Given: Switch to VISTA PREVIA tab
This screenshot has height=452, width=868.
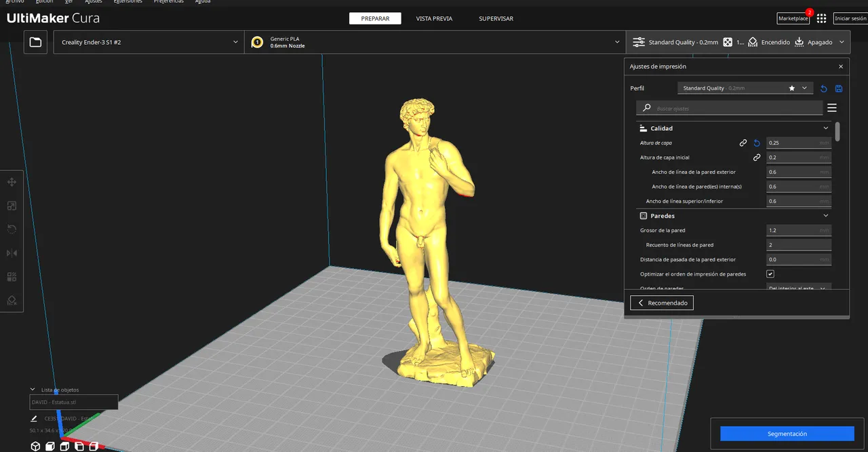Looking at the screenshot, I should pos(434,18).
